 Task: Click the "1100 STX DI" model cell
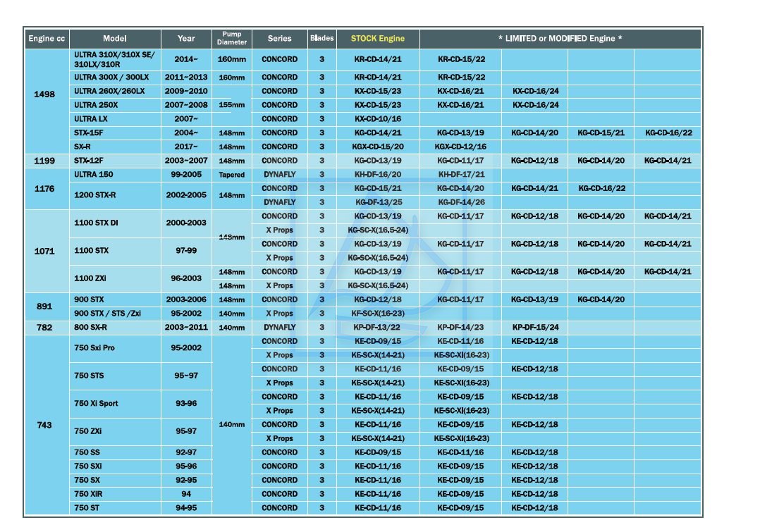115,223
